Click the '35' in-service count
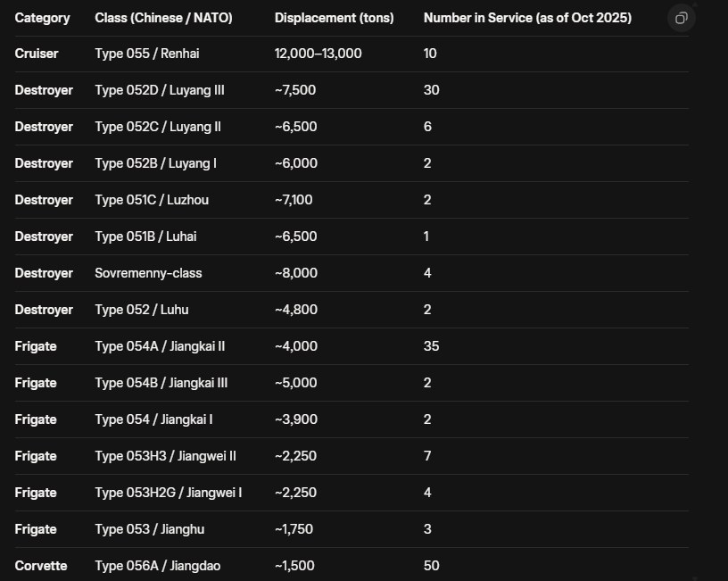Screen dimensions: 728x581 click(431, 346)
